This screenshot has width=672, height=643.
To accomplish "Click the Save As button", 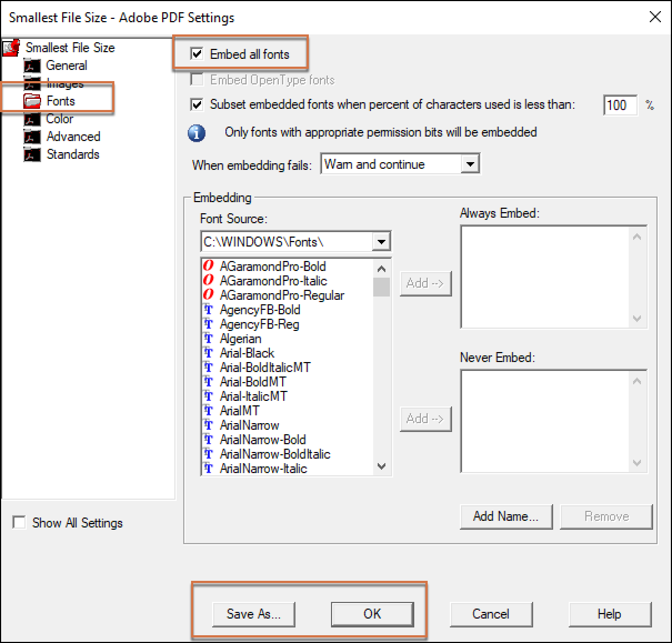I will tap(253, 614).
